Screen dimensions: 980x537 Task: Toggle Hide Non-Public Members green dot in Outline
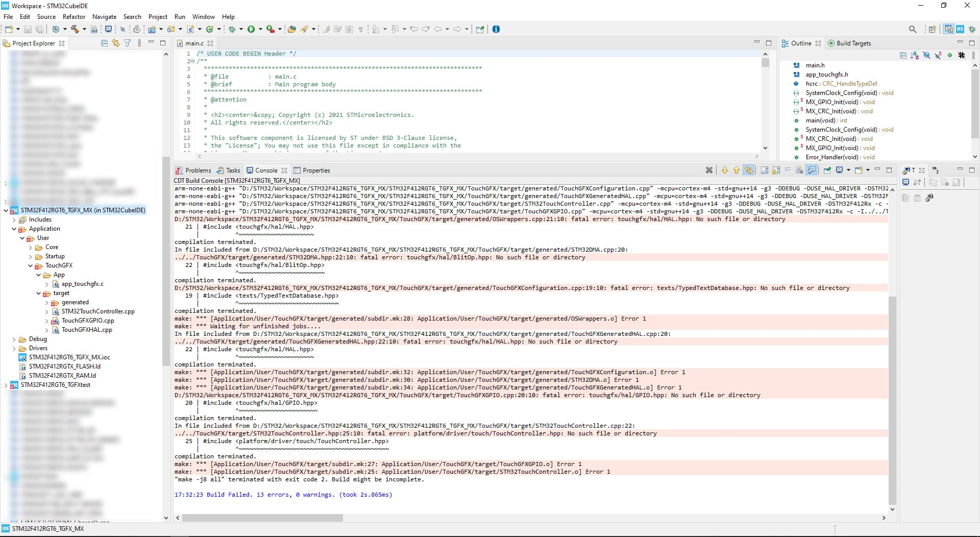(x=949, y=55)
